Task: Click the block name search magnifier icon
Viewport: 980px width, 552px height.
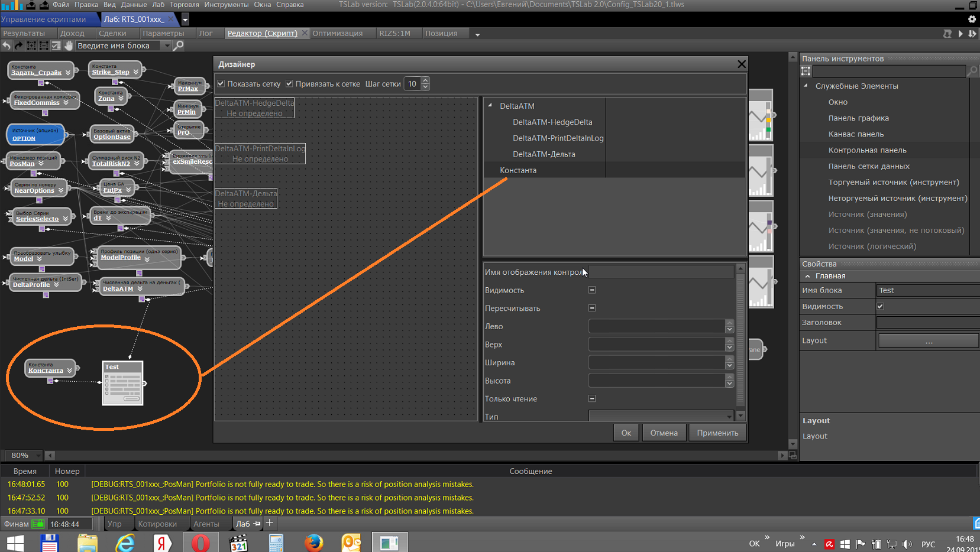Action: click(178, 46)
